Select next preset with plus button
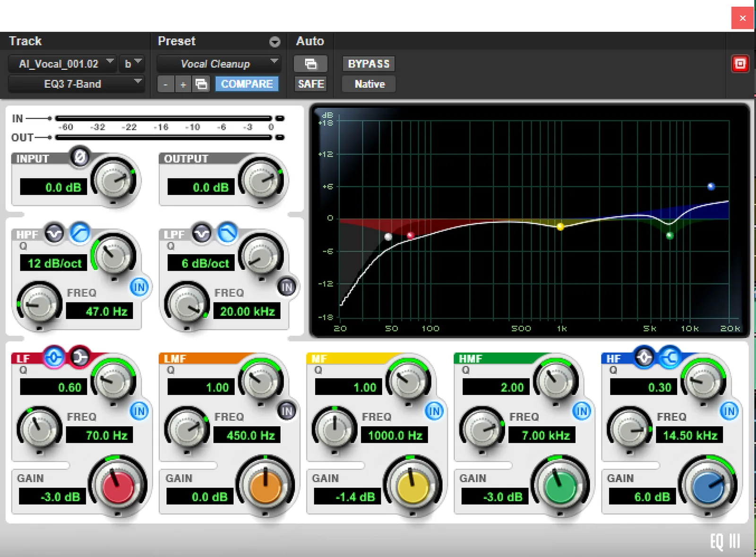Viewport: 756px width, 557px height. (x=183, y=85)
